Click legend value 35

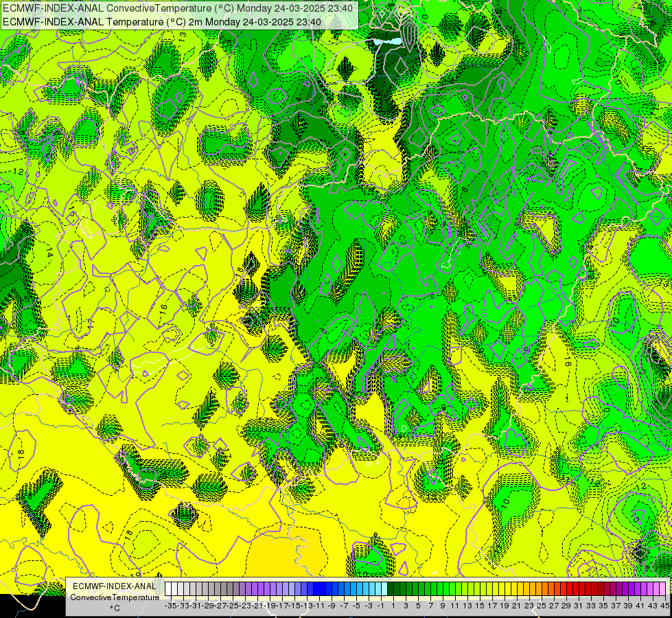[x=603, y=606]
